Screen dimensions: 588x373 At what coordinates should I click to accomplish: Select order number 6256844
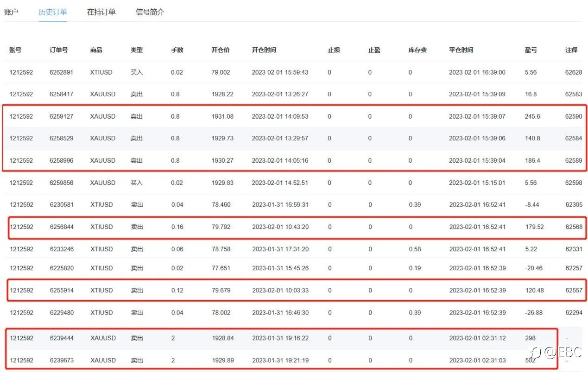62,227
